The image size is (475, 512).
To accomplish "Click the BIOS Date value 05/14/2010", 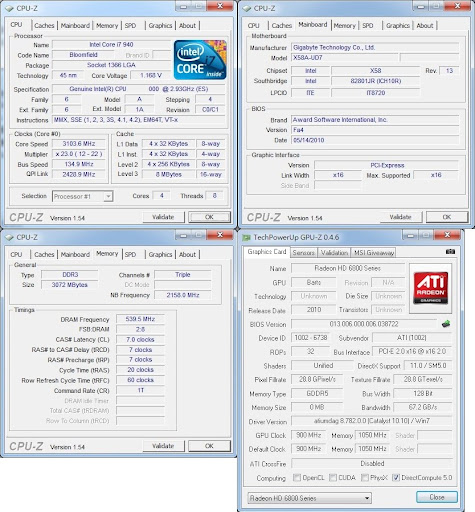I will [375, 140].
